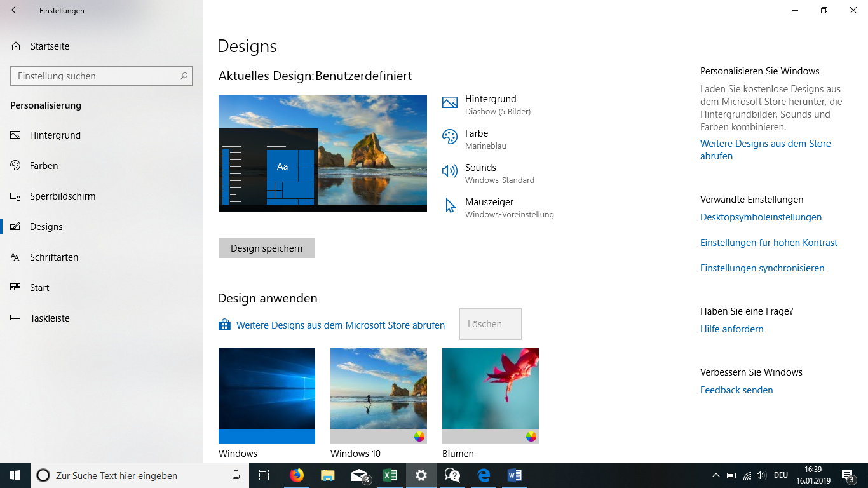Click the search magnifier icon
868x488 pixels.
(184, 76)
